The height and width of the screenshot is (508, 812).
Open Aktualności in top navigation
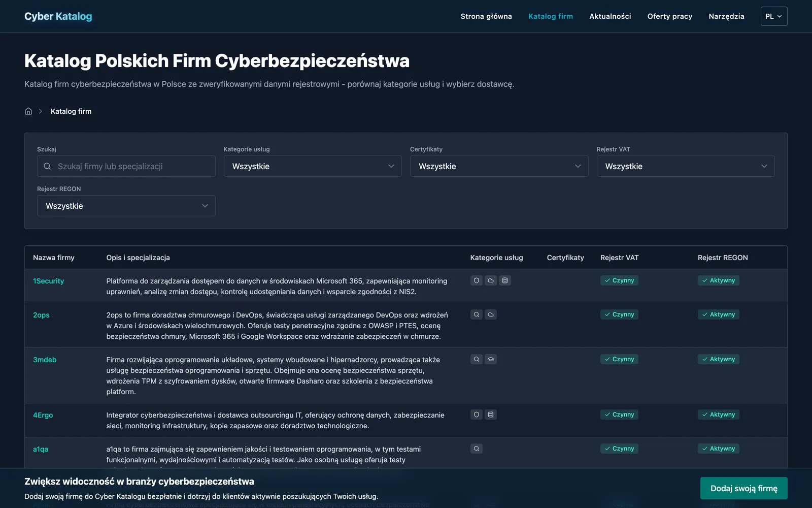click(610, 16)
